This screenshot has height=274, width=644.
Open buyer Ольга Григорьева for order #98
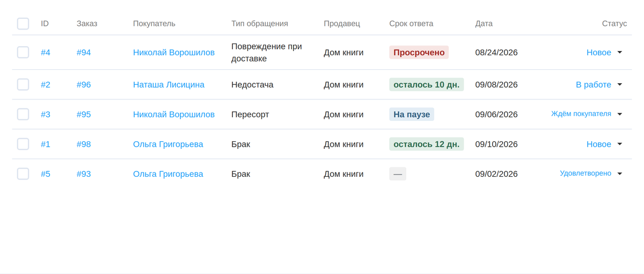pos(168,144)
